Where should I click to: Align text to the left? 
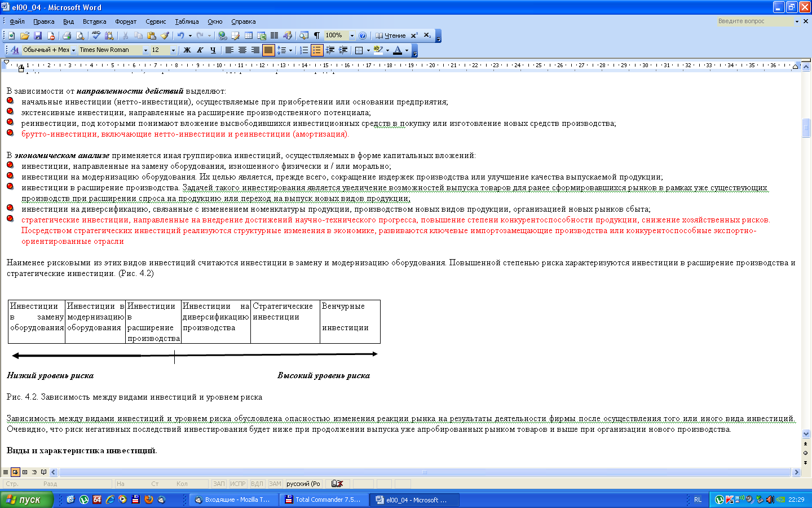[230, 50]
